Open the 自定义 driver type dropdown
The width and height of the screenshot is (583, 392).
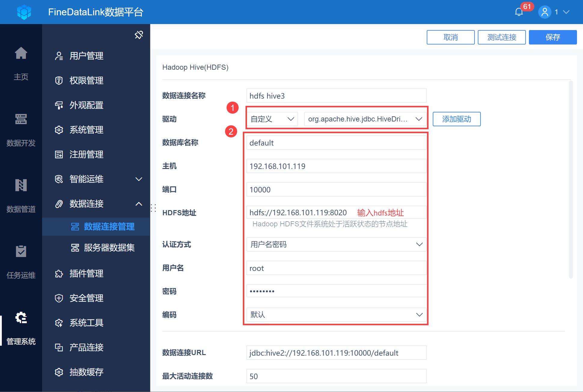pyautogui.click(x=272, y=119)
